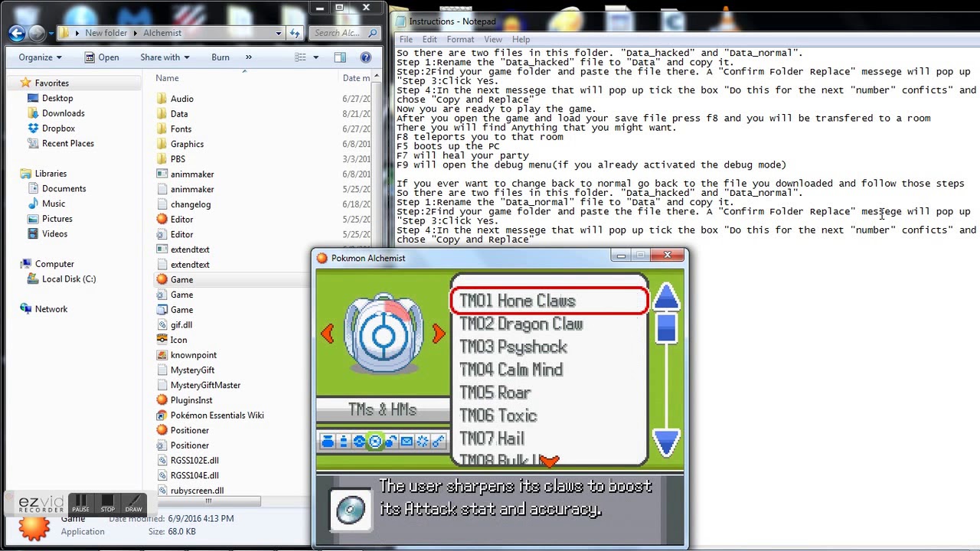This screenshot has width=980, height=551.
Task: Click the orange left arrow beside the bag
Action: [x=328, y=334]
